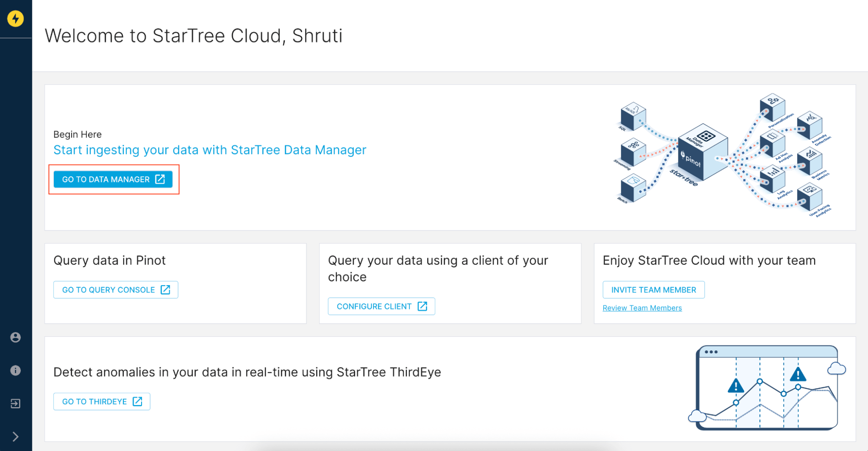Open the info icon in sidebar
The height and width of the screenshot is (451, 868).
click(16, 370)
